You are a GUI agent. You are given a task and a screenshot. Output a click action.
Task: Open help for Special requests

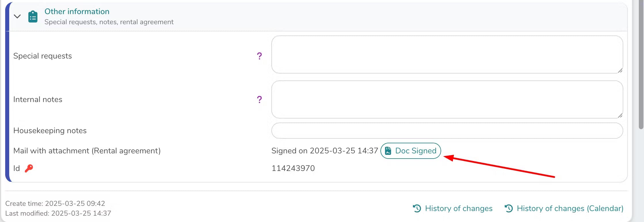259,56
